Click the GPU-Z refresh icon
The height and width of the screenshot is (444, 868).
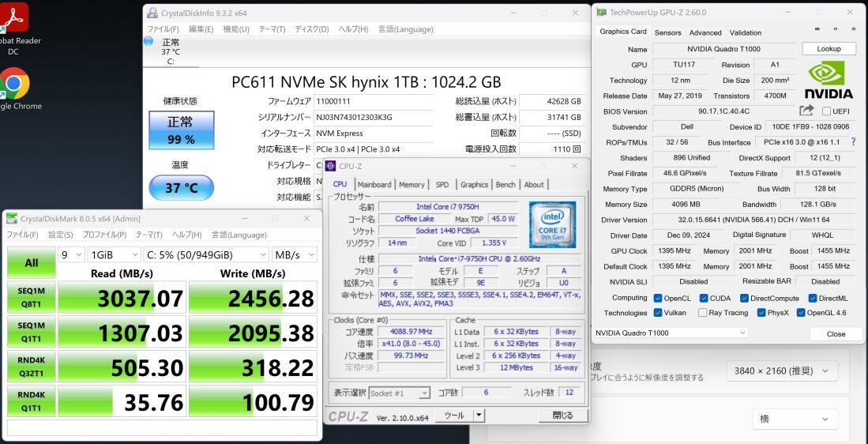click(836, 29)
